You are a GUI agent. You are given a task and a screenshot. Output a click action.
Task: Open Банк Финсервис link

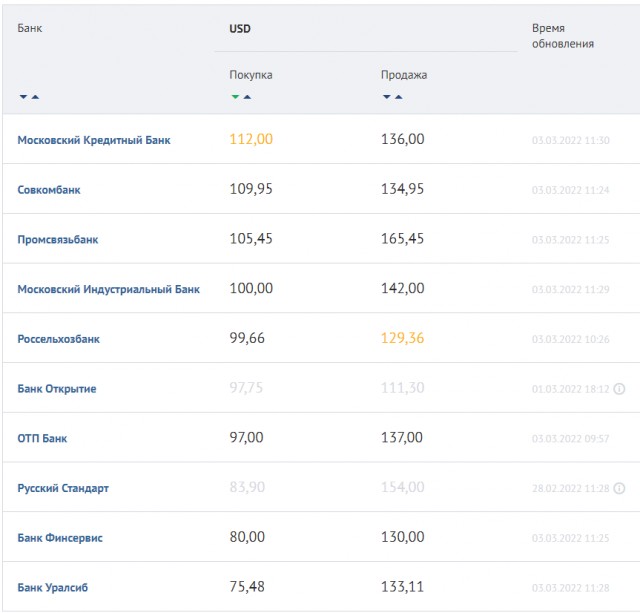click(x=60, y=538)
